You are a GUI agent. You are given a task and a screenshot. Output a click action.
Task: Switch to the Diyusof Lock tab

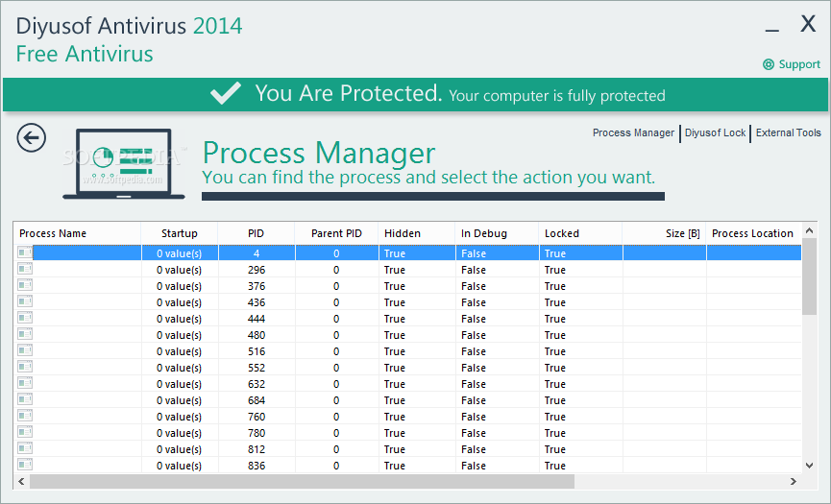715,132
